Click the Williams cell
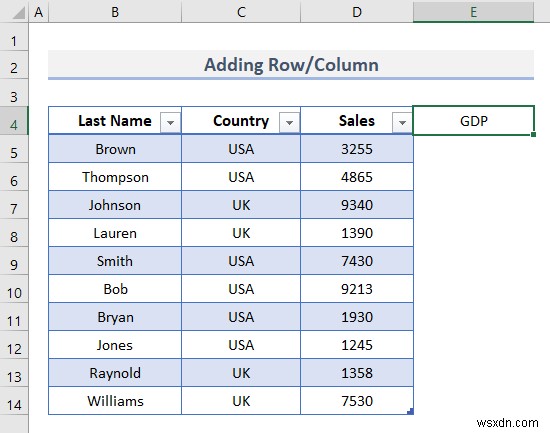Image resolution: width=550 pixels, height=433 pixels. pyautogui.click(x=115, y=401)
